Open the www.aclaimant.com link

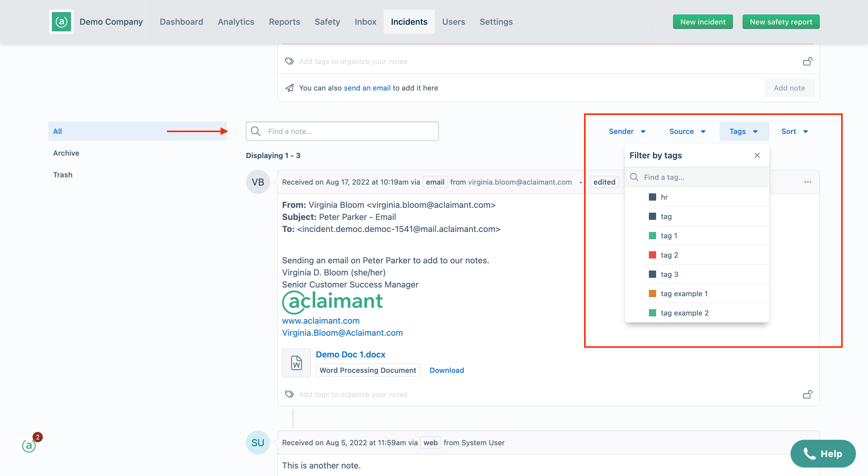(321, 320)
